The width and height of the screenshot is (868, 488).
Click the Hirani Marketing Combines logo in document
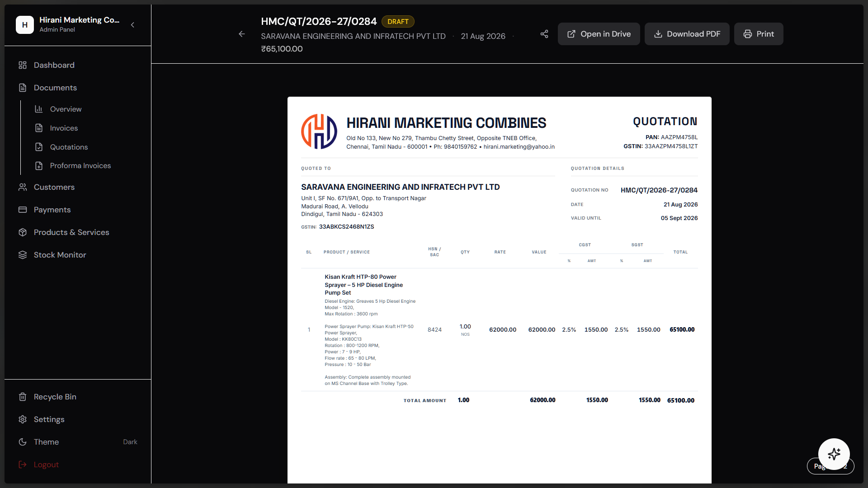pos(319,131)
